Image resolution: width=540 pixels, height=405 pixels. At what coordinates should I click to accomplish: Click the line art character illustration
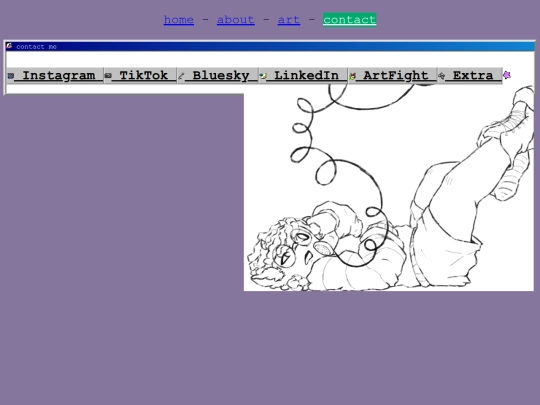click(389, 188)
